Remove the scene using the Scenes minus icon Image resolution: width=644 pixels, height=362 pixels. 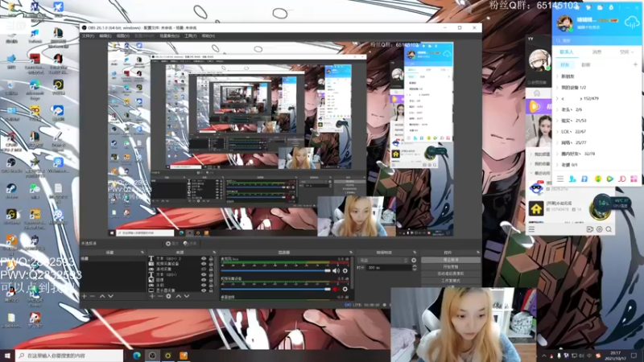[93, 296]
